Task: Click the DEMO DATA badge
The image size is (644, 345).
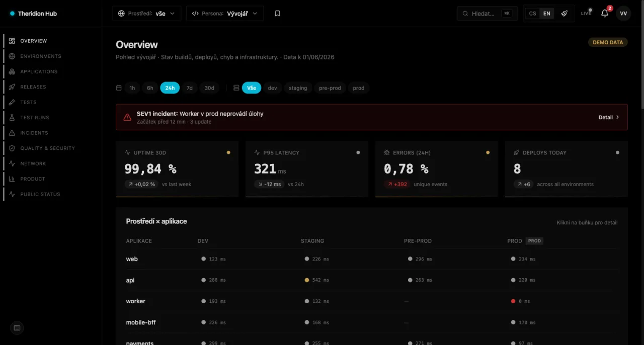Action: point(608,42)
